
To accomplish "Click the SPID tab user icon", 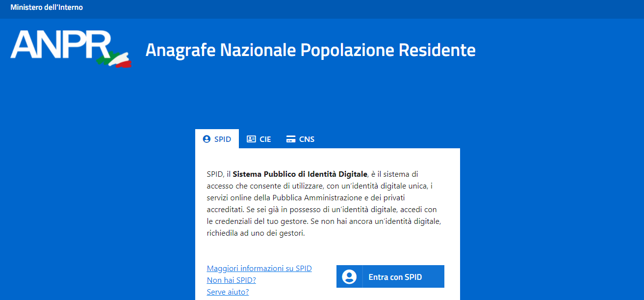I will tap(206, 139).
